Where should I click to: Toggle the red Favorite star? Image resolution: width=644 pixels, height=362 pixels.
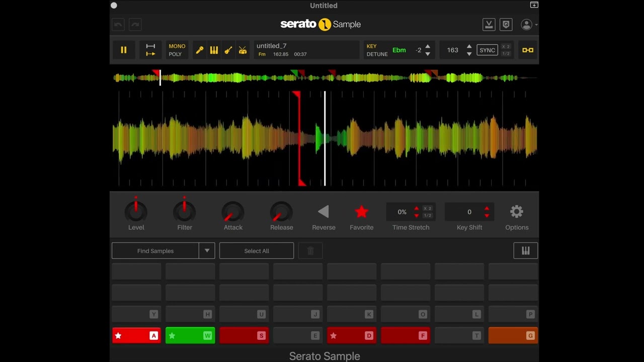click(x=362, y=212)
